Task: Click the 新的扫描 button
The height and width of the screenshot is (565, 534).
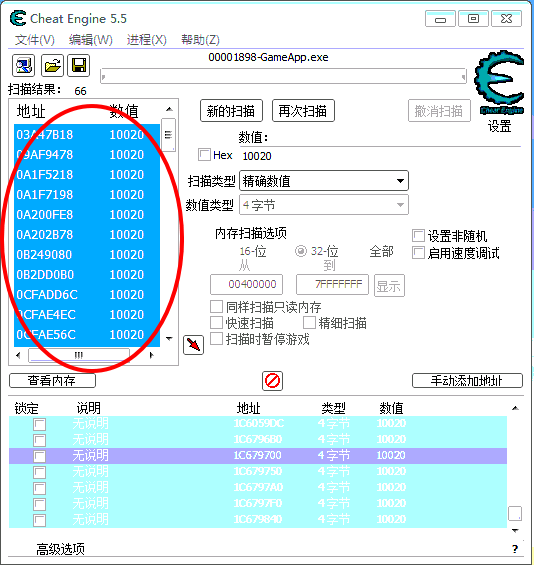Action: pyautogui.click(x=231, y=111)
